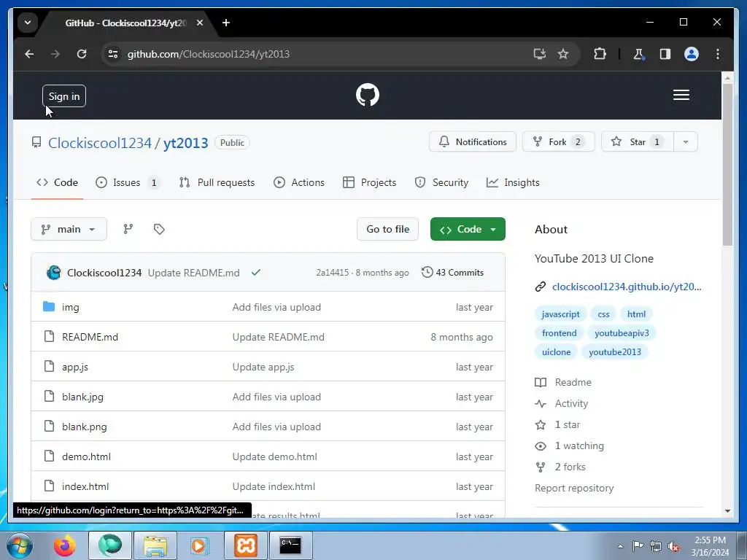Image resolution: width=747 pixels, height=560 pixels.
Task: Open Chrome three-dot menu
Action: (x=718, y=54)
